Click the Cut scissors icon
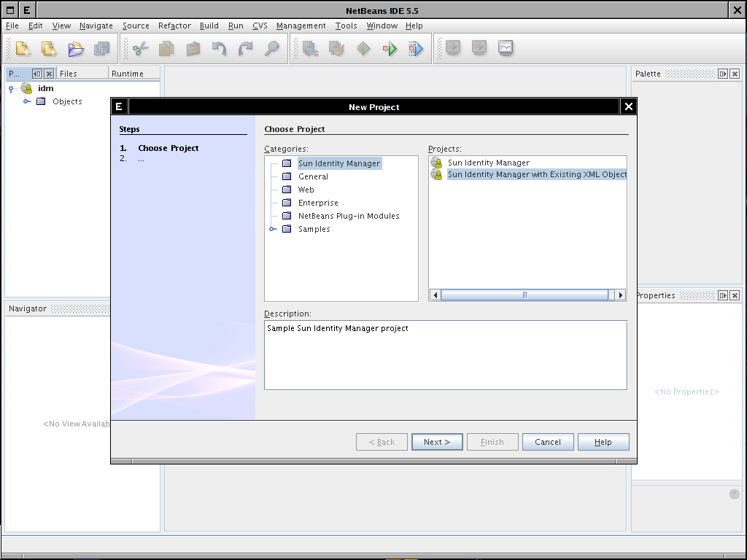Viewport: 747px width, 560px height. pyautogui.click(x=140, y=49)
